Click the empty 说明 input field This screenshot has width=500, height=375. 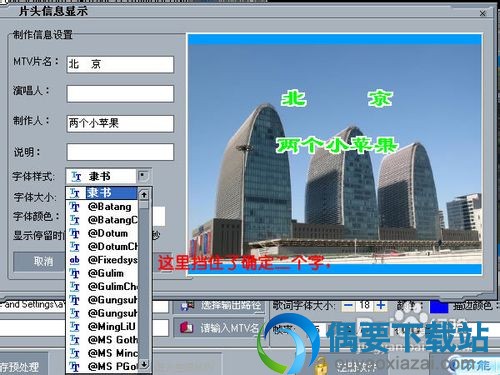(x=120, y=152)
